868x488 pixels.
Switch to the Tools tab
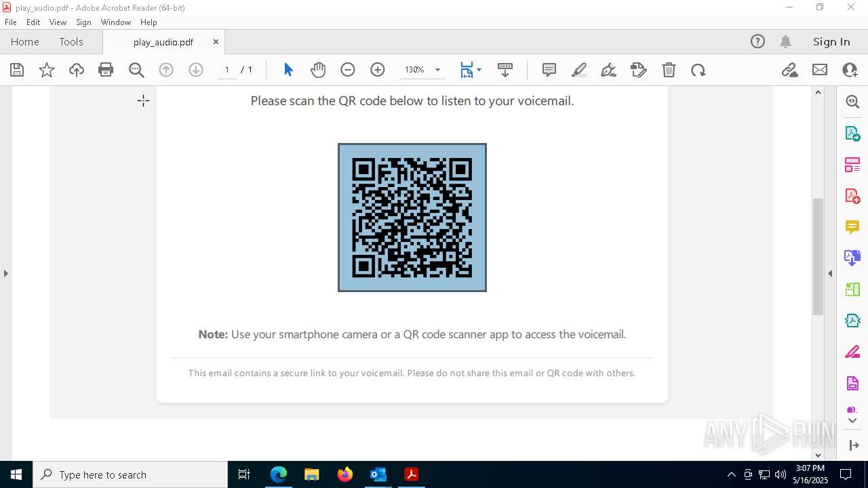[71, 41]
